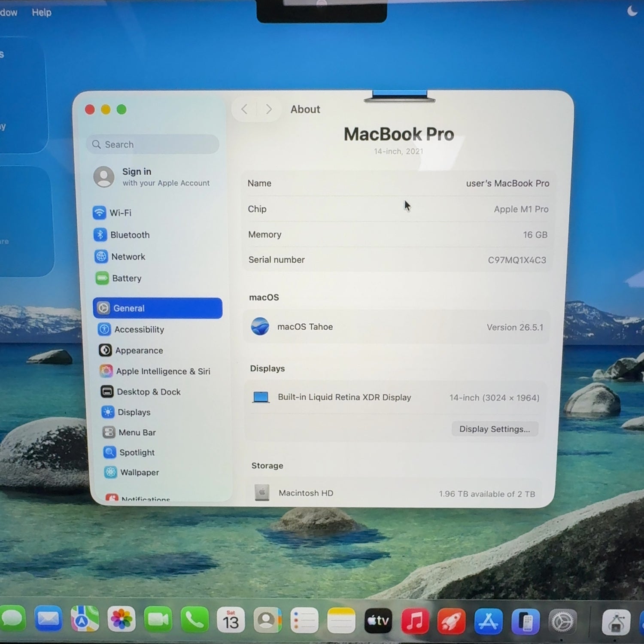Click the name value "user's MacBook Pro"

tap(508, 183)
